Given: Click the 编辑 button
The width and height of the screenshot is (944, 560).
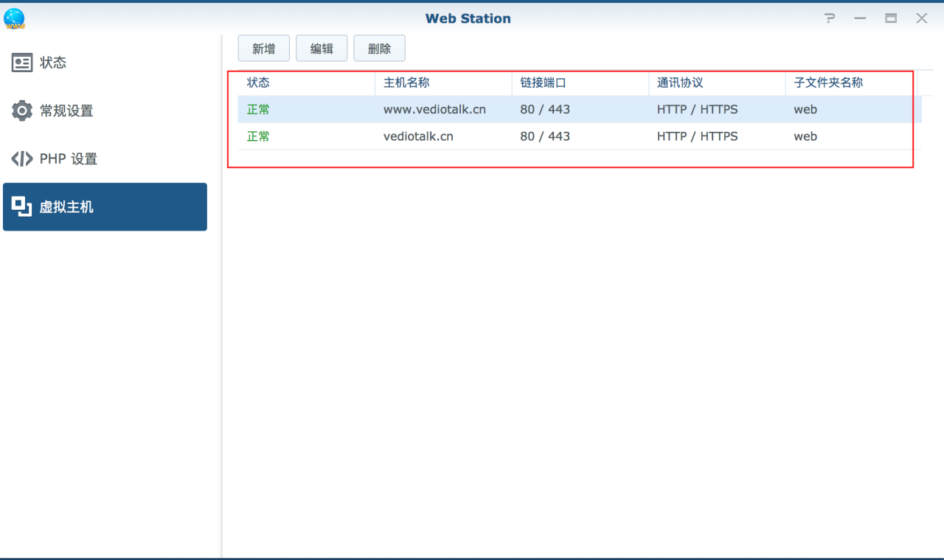Looking at the screenshot, I should click(x=322, y=48).
